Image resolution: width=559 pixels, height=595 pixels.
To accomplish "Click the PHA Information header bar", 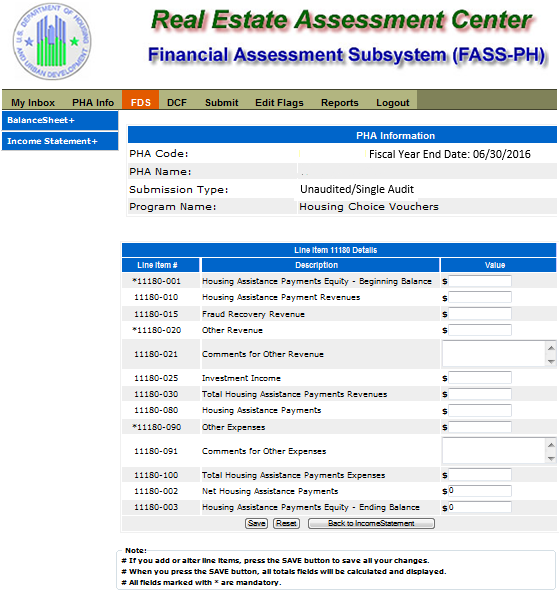I will coord(342,135).
